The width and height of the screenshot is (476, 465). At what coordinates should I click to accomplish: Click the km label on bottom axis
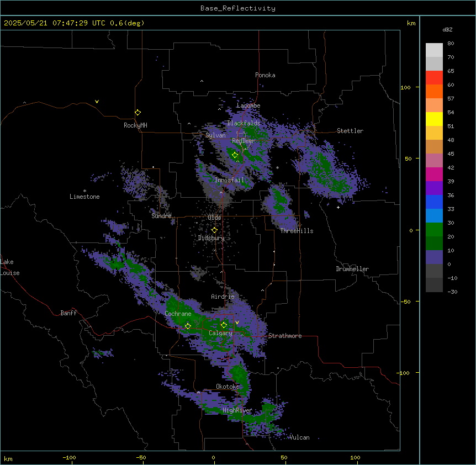[x=8, y=458]
